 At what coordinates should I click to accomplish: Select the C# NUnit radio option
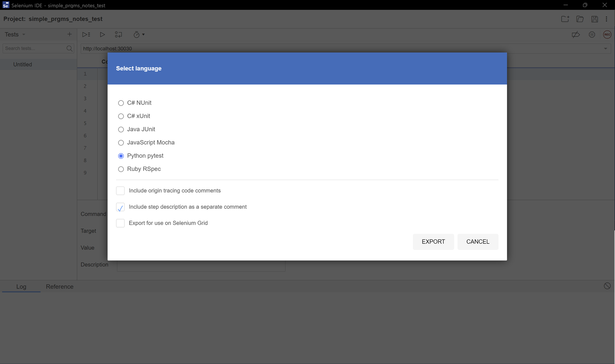coord(121,103)
